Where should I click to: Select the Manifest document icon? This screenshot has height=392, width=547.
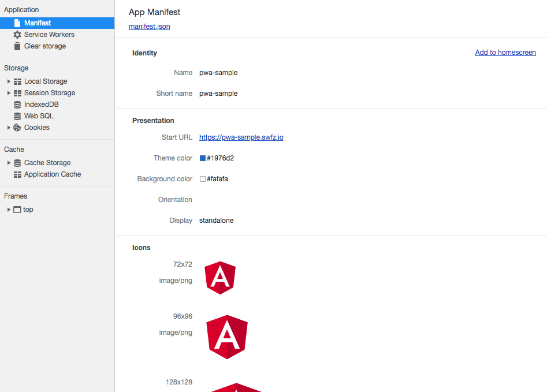(x=17, y=23)
